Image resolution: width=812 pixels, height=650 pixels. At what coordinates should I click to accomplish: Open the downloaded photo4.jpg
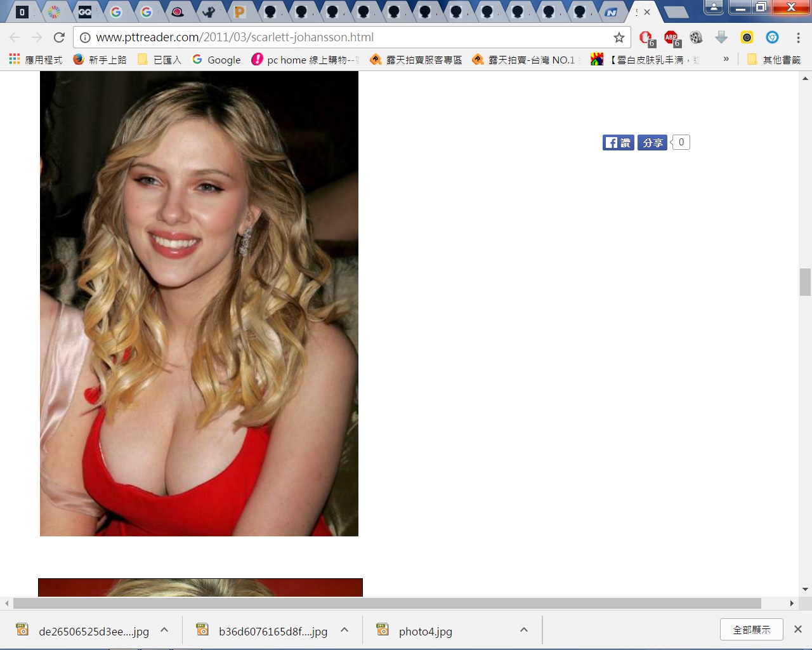(425, 632)
